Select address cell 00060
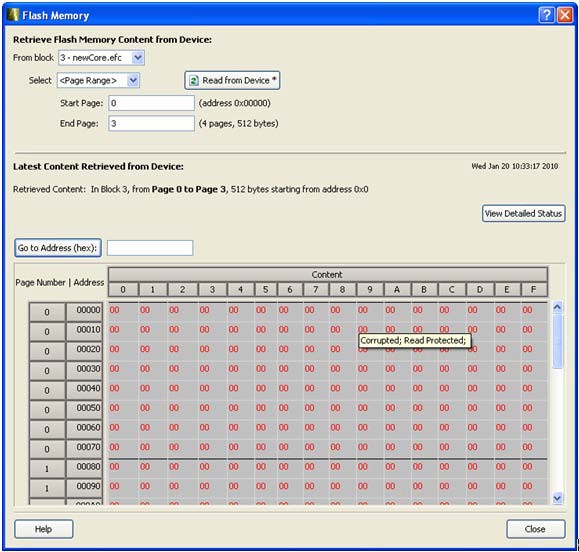Viewport: 579px width, 552px height. pos(84,429)
